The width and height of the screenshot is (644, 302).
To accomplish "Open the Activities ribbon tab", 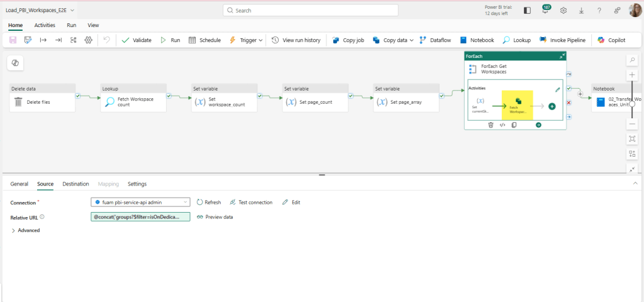I will (45, 25).
